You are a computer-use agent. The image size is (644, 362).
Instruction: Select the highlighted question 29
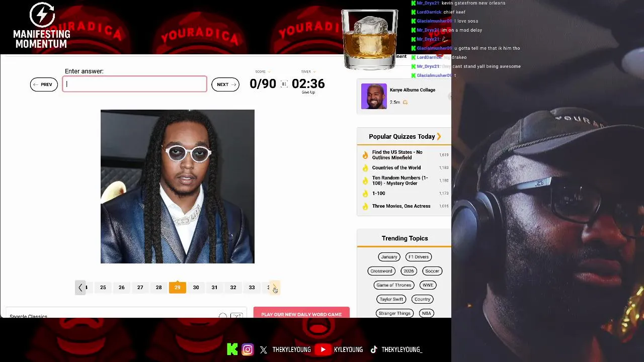(x=177, y=288)
